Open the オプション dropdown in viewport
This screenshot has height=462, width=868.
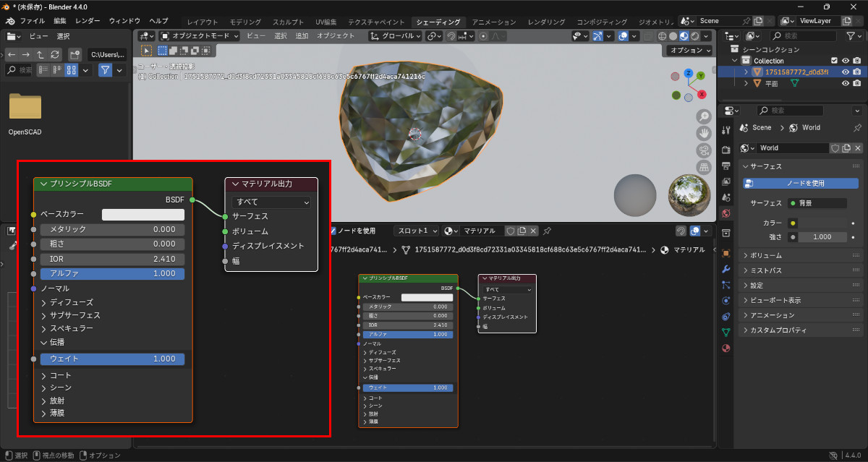coord(690,50)
